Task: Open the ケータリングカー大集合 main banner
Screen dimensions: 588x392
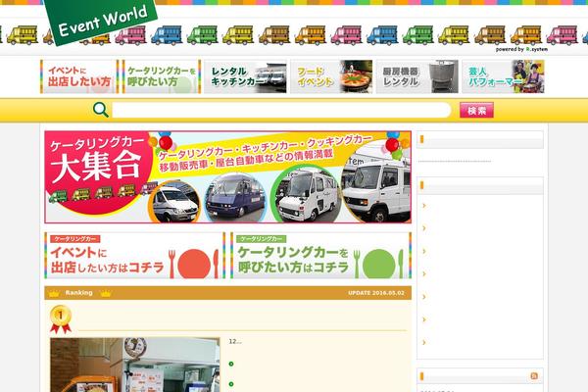Action: (x=227, y=177)
